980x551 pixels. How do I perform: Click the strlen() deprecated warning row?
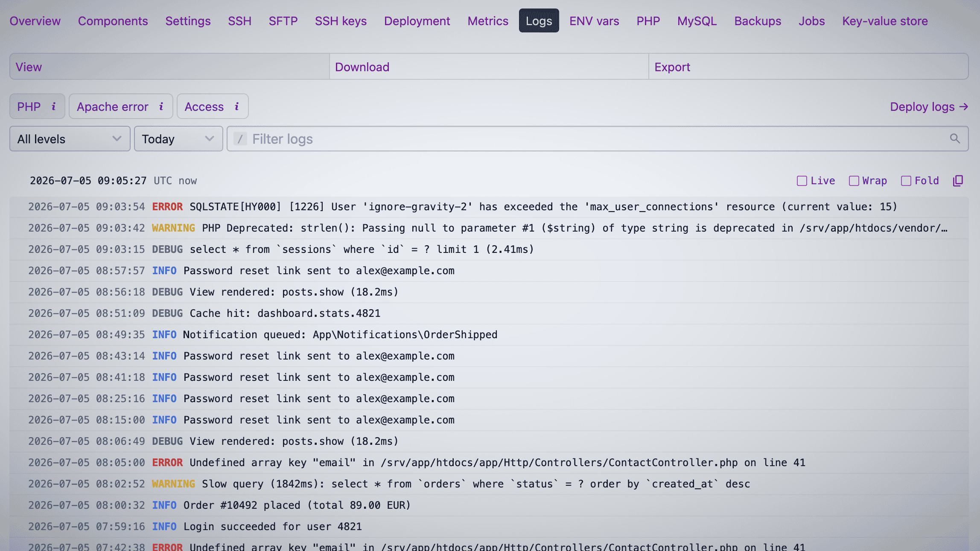click(x=489, y=228)
